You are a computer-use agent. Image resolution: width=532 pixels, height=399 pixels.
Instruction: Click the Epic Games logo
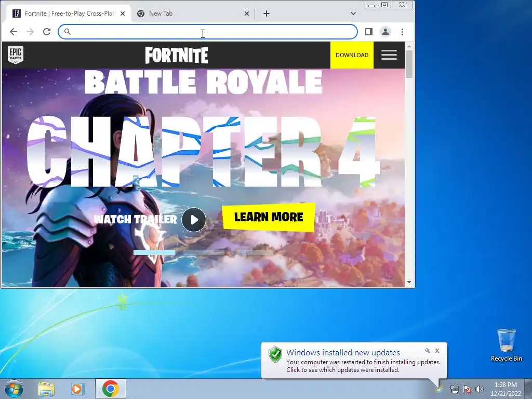pyautogui.click(x=16, y=55)
